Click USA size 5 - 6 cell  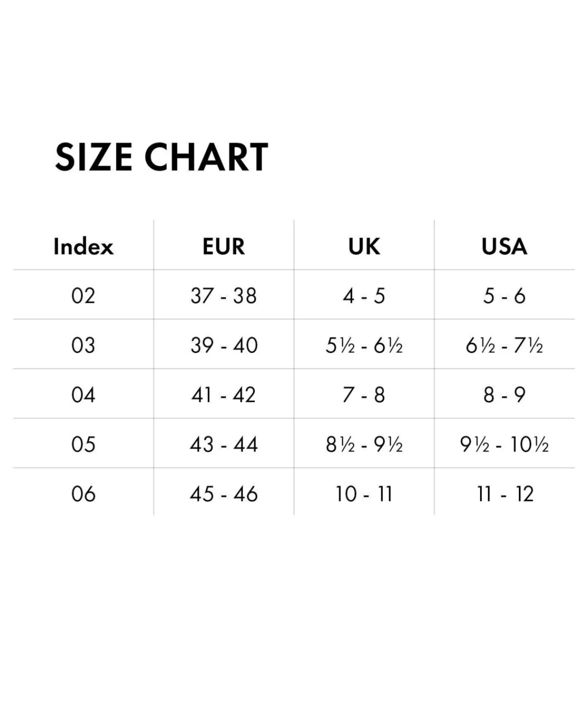(x=504, y=296)
